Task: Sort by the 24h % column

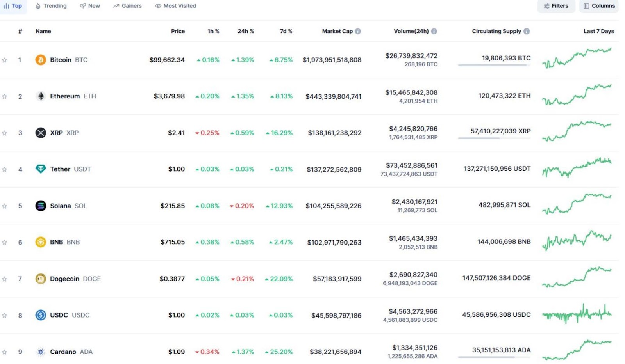Action: pyautogui.click(x=246, y=31)
